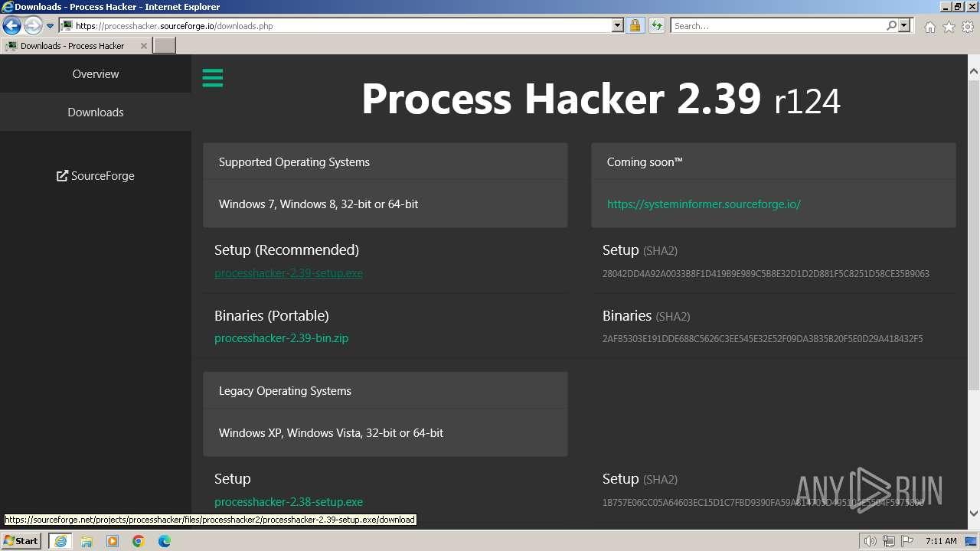Open the Edge taskbar icon
This screenshot has width=980, height=551.
coord(165,541)
